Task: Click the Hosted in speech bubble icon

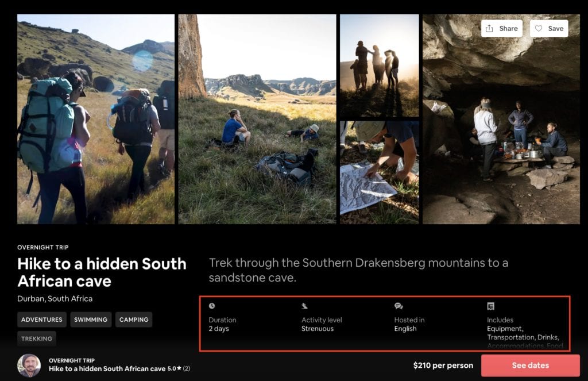Action: 398,306
